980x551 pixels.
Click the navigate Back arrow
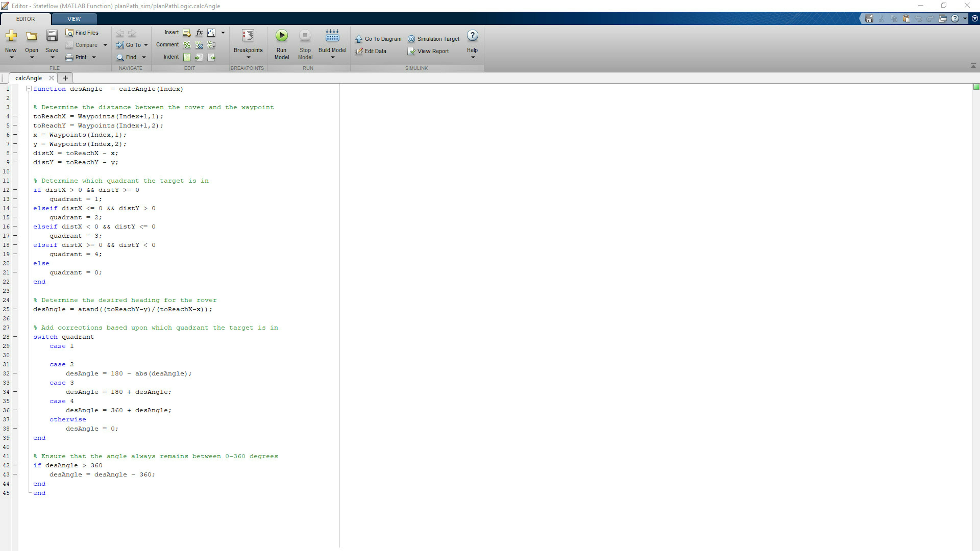click(120, 33)
